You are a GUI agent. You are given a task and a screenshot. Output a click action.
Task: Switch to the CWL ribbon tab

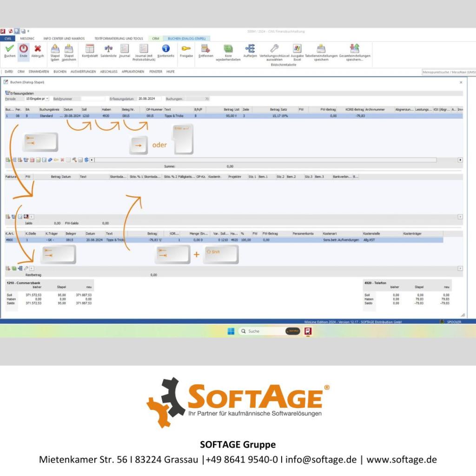[8, 39]
